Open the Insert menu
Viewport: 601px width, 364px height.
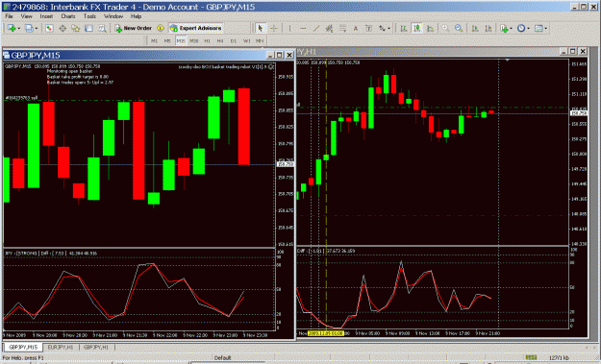[x=46, y=16]
